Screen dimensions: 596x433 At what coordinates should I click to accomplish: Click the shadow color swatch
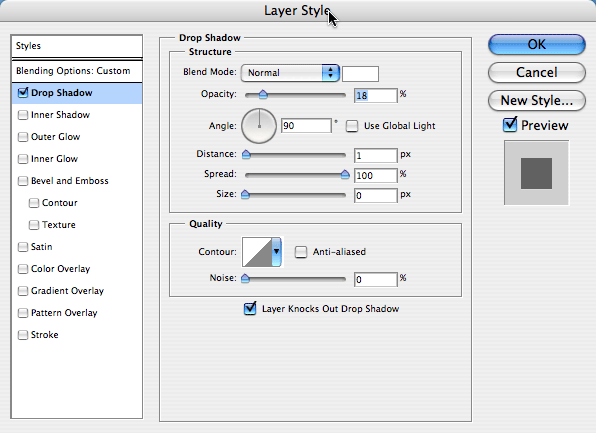pos(360,74)
